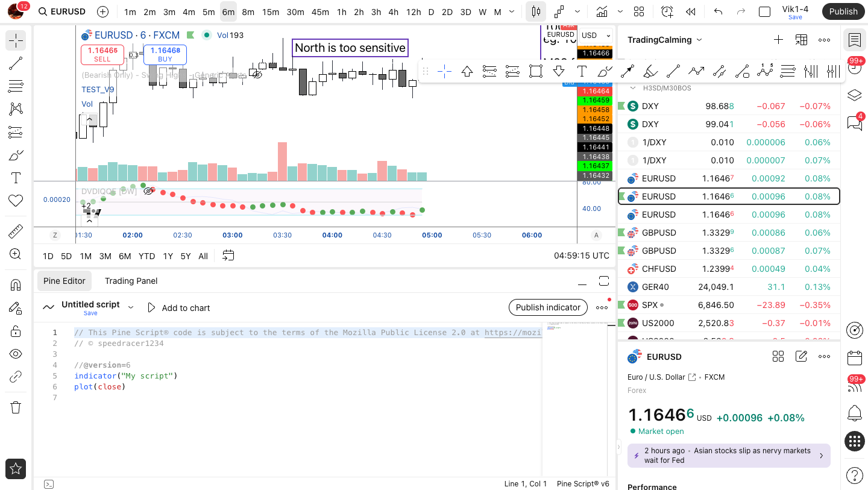Select the 15m timeframe
Viewport: 868px width, 490px height.
point(271,12)
